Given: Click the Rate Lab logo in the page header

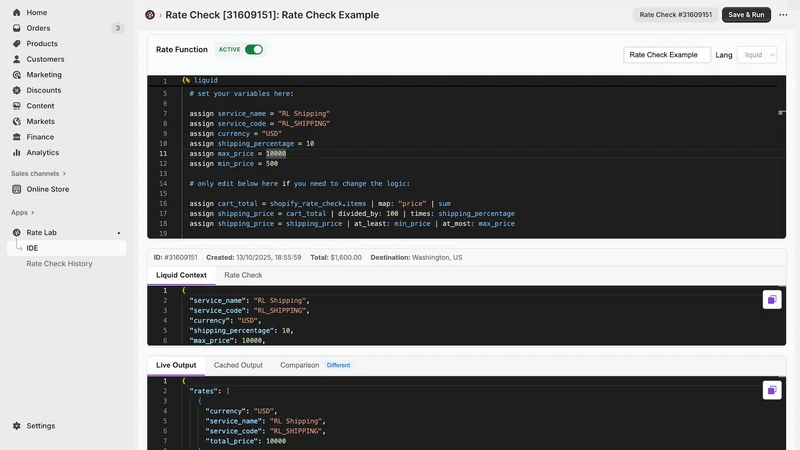Looking at the screenshot, I should click(x=150, y=15).
